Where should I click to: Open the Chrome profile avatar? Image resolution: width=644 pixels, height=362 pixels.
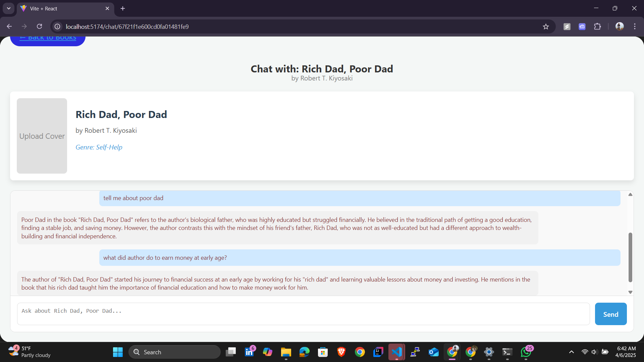coord(619,26)
